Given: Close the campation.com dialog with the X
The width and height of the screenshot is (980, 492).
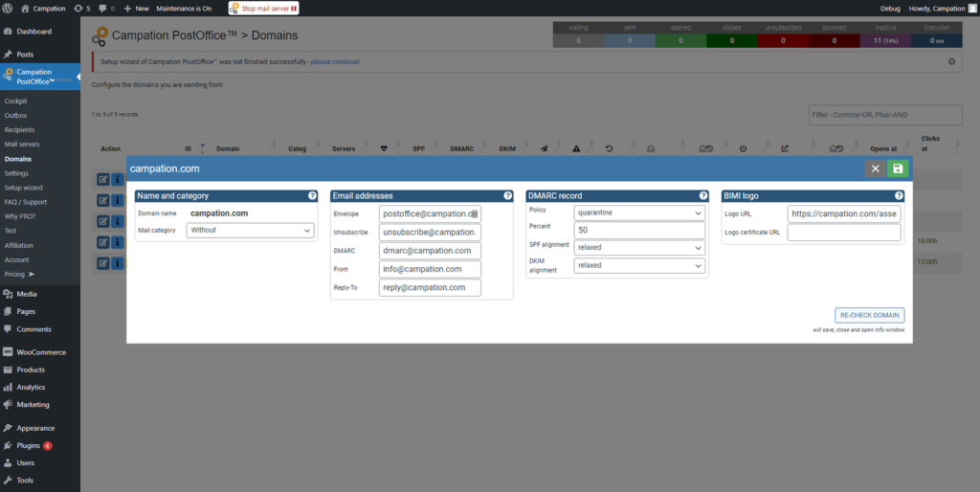Looking at the screenshot, I should [875, 168].
